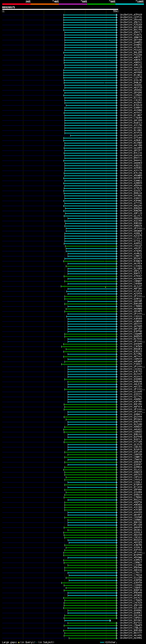The width and height of the screenshot is (146, 644).
Task: Select the label UniRef100_A9RTE7
Action: [x=131, y=60]
